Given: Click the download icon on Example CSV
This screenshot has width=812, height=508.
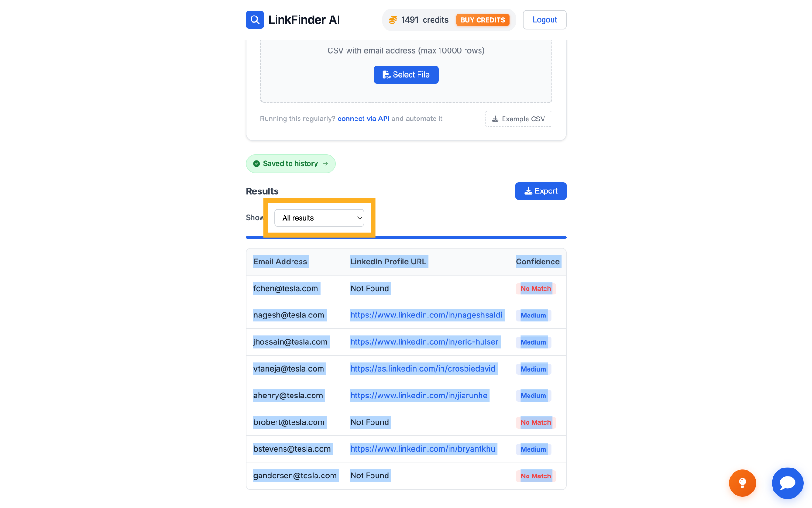Looking at the screenshot, I should (495, 119).
